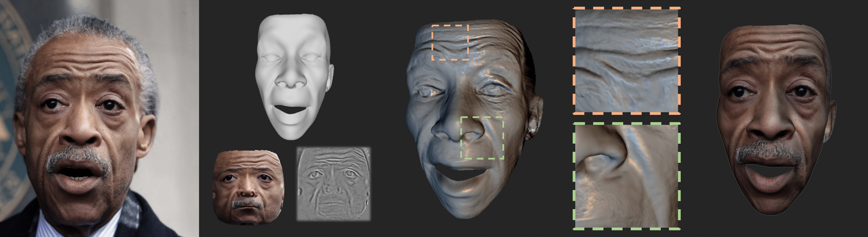Viewport: 868px width, 237px height.
Task: Open the grayscale displacement map
Action: coord(333,184)
